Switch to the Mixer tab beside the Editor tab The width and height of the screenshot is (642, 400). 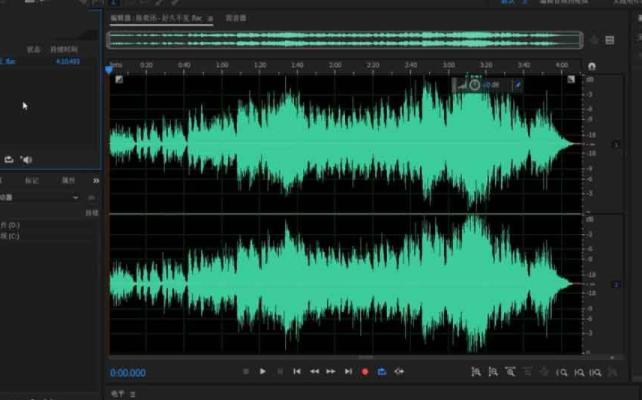[x=236, y=18]
